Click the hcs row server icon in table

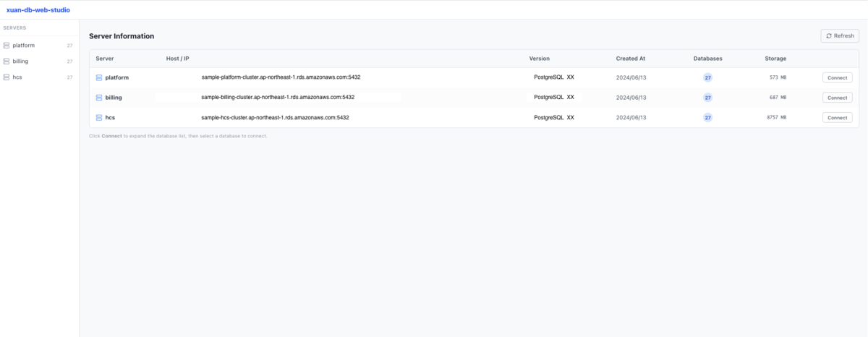point(99,117)
